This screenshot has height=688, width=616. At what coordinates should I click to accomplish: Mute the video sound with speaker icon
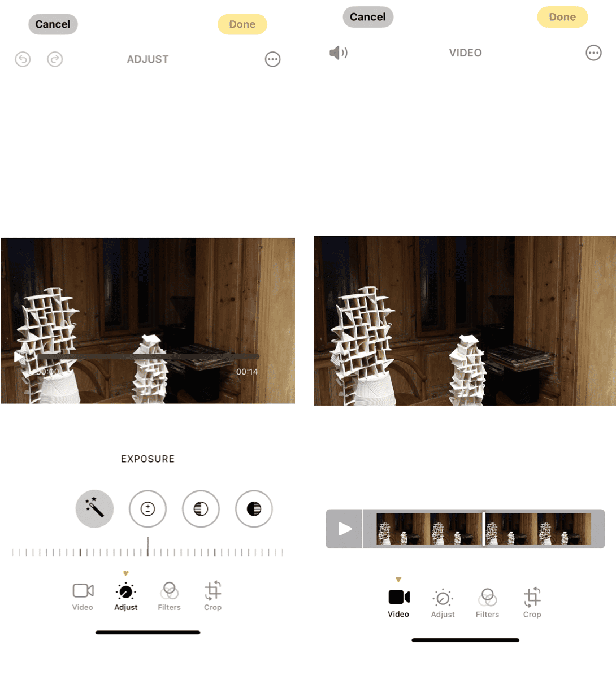[338, 53]
